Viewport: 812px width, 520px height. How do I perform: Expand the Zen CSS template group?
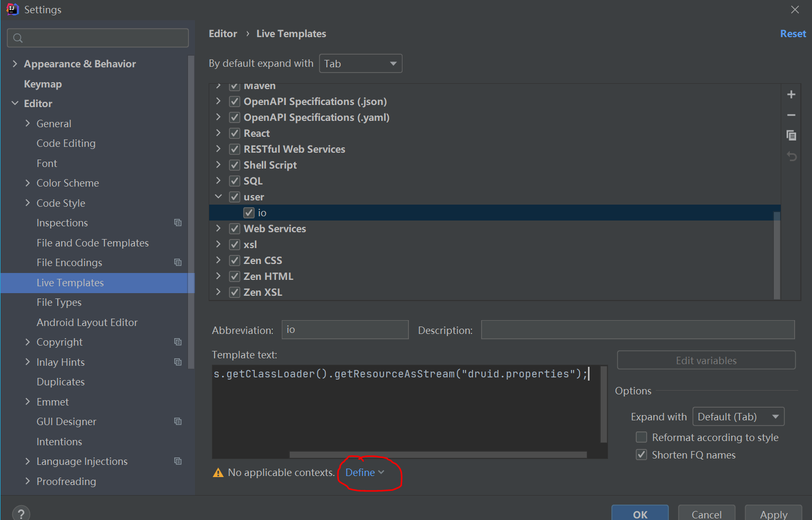(218, 260)
